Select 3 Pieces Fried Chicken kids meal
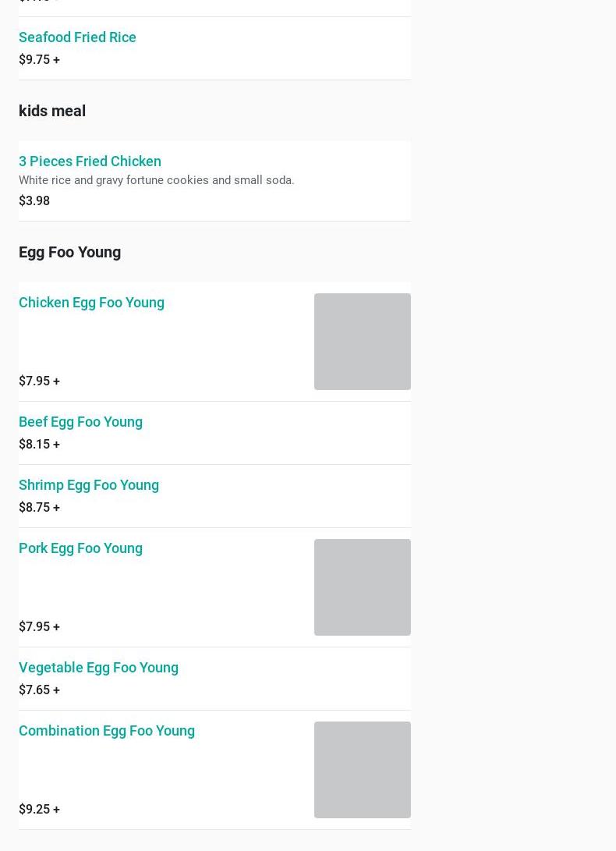This screenshot has width=616, height=851. [x=90, y=161]
